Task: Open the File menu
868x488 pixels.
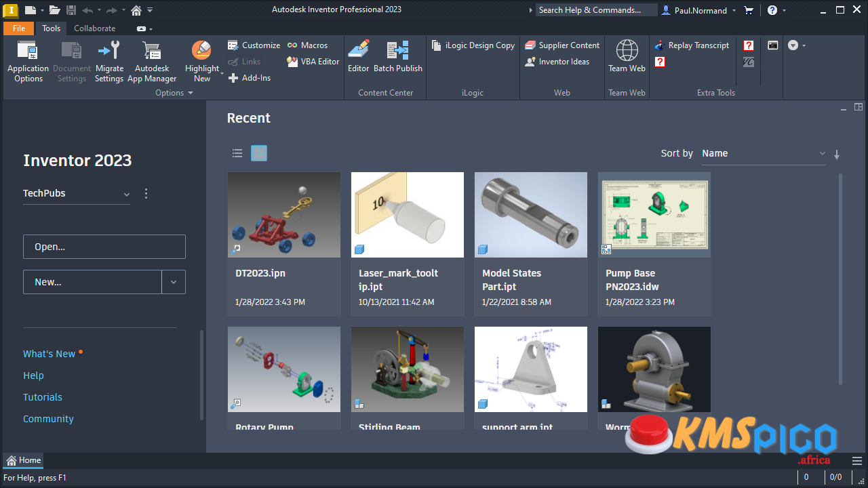Action: click(x=19, y=28)
